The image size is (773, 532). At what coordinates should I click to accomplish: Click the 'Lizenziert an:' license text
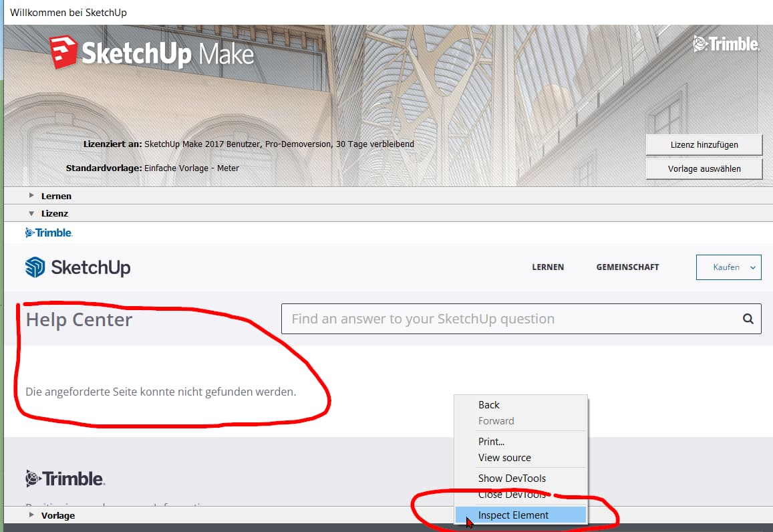coord(249,144)
